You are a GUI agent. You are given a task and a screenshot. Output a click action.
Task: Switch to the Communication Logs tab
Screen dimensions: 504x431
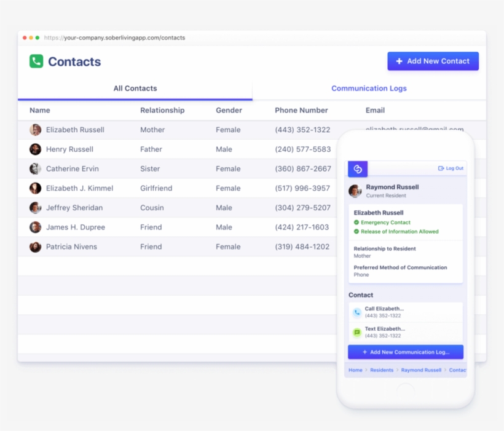point(369,88)
